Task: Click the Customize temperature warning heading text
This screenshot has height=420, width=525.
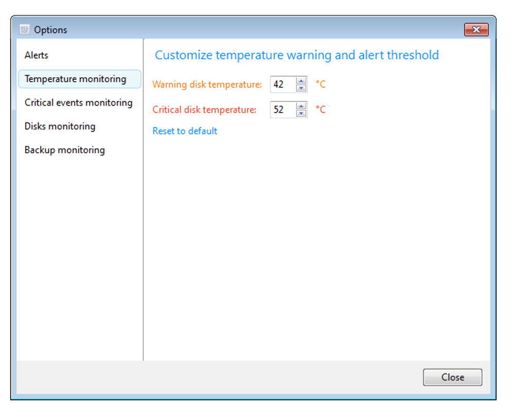Action: [x=296, y=55]
